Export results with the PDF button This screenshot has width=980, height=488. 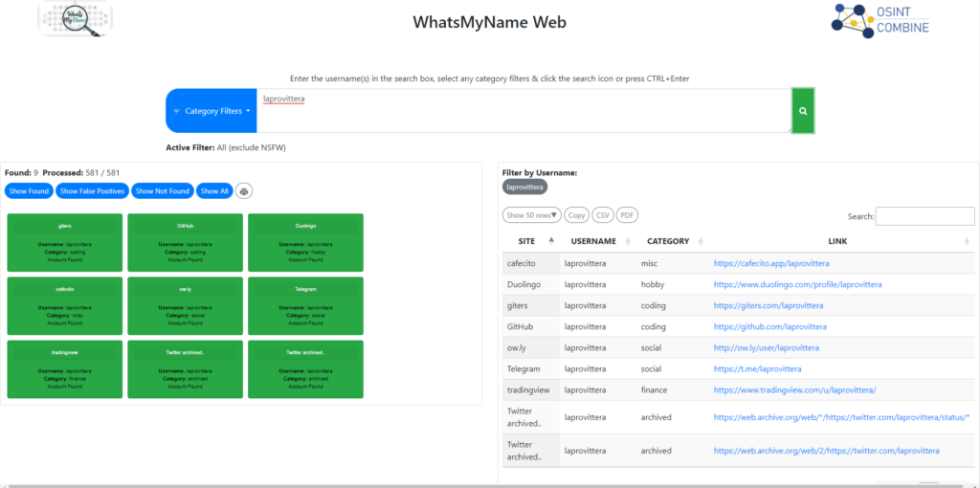[x=627, y=215]
